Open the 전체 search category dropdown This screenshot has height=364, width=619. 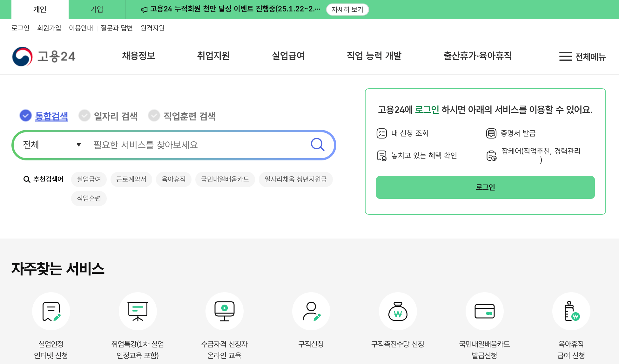click(51, 145)
